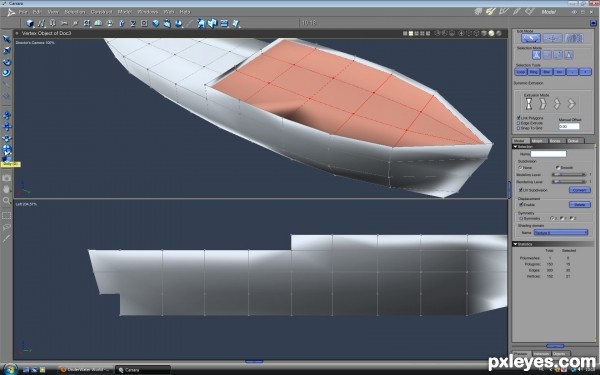The width and height of the screenshot is (600, 375).
Task: Open the Left view dropdown in lower viewport
Action: click(26, 204)
